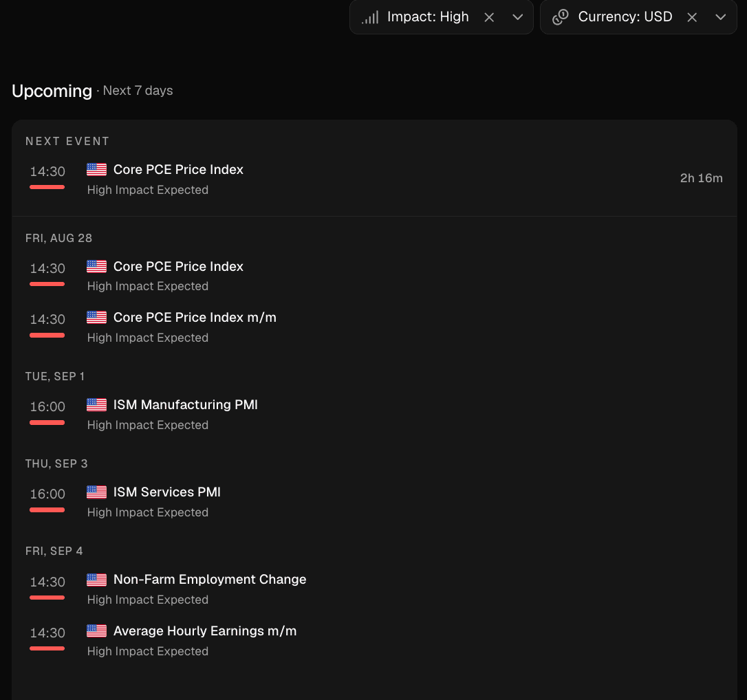Select the ISM Services PMI event

166,492
